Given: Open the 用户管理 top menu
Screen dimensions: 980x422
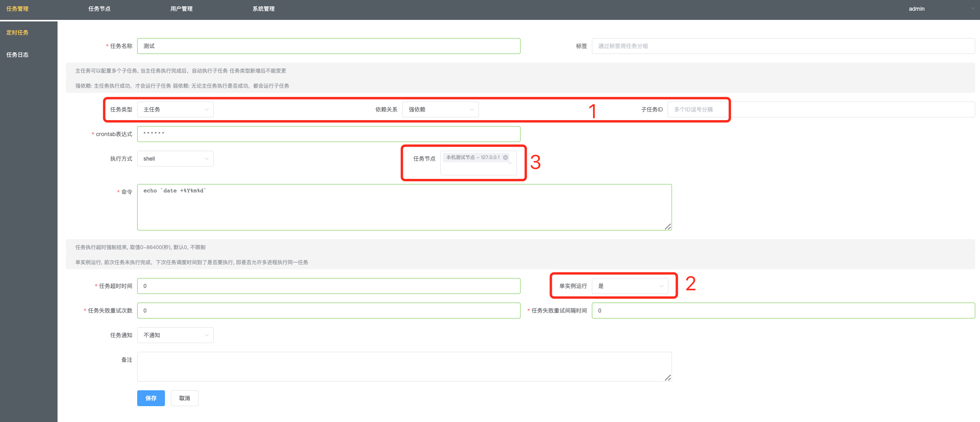Looking at the screenshot, I should click(182, 9).
